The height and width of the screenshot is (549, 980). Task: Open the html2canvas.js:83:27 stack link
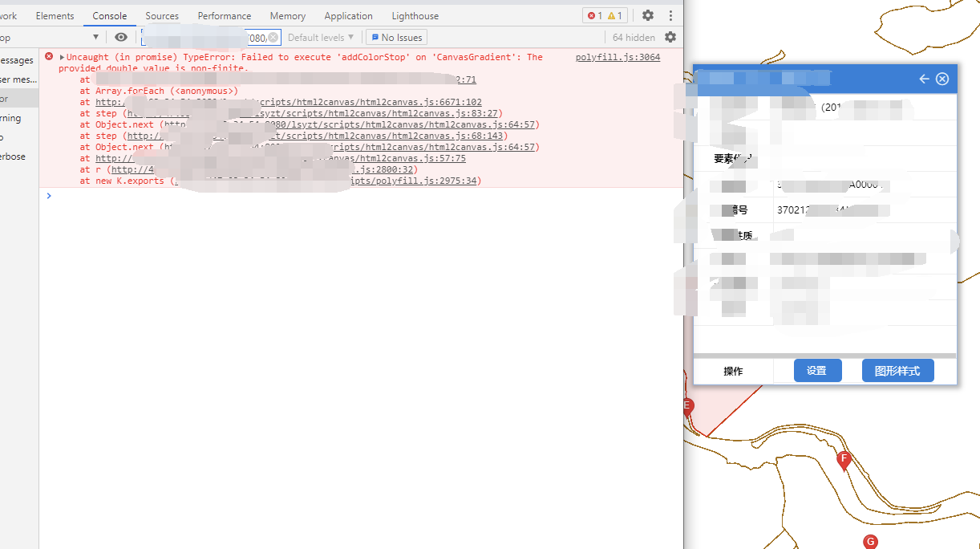312,113
